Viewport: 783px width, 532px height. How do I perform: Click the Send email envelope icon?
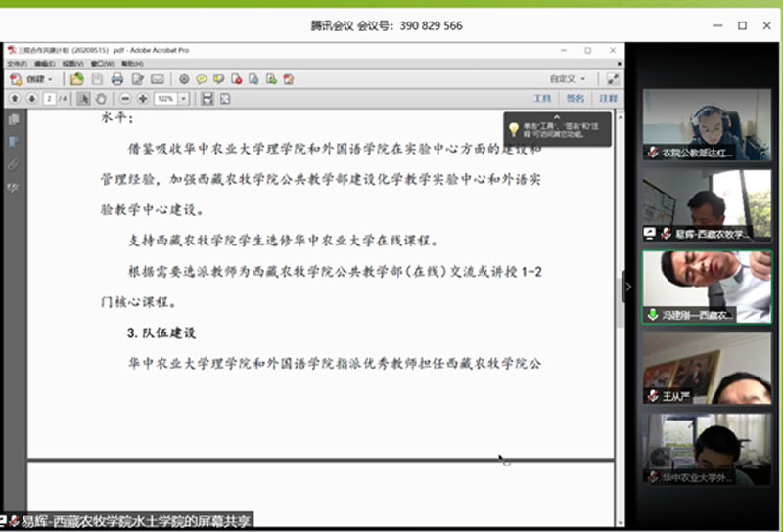[x=158, y=79]
